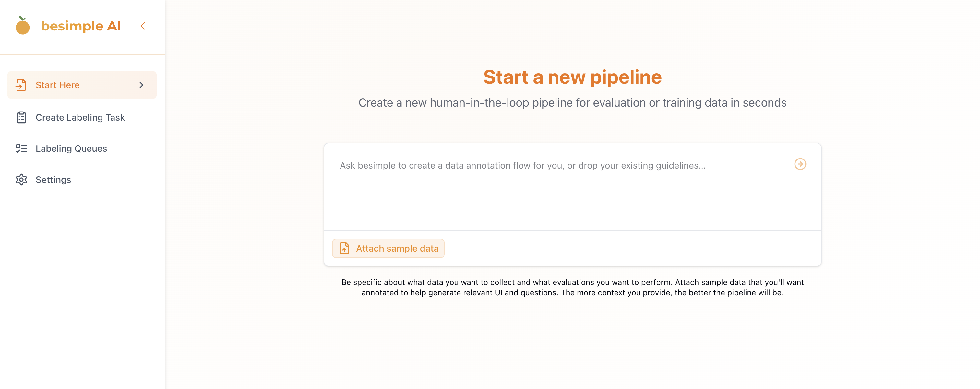Switch to Create Labeling Task
The height and width of the screenshot is (389, 980).
[x=80, y=117]
